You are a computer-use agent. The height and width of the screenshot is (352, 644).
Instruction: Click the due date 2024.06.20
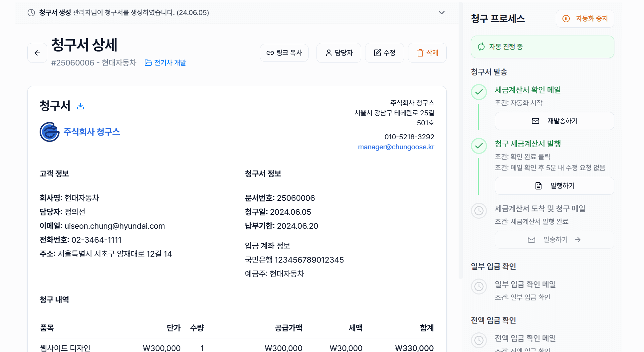coord(298,226)
